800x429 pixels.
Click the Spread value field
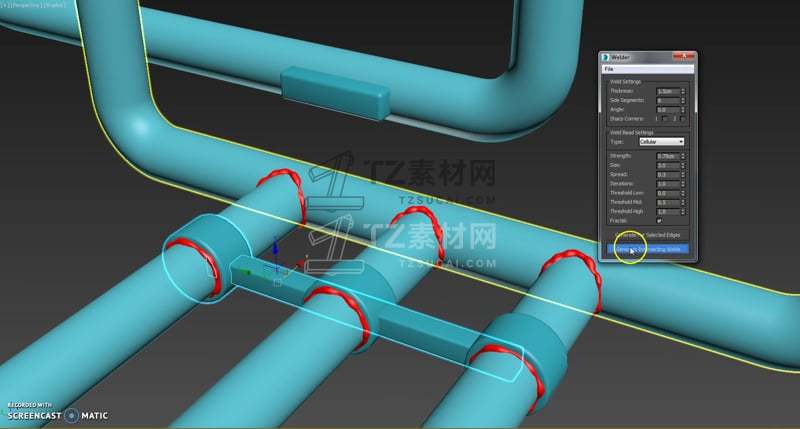pos(668,174)
